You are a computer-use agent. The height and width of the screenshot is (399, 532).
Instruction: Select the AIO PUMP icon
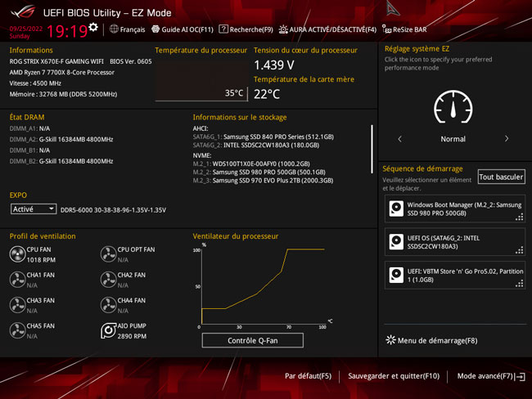coord(108,330)
